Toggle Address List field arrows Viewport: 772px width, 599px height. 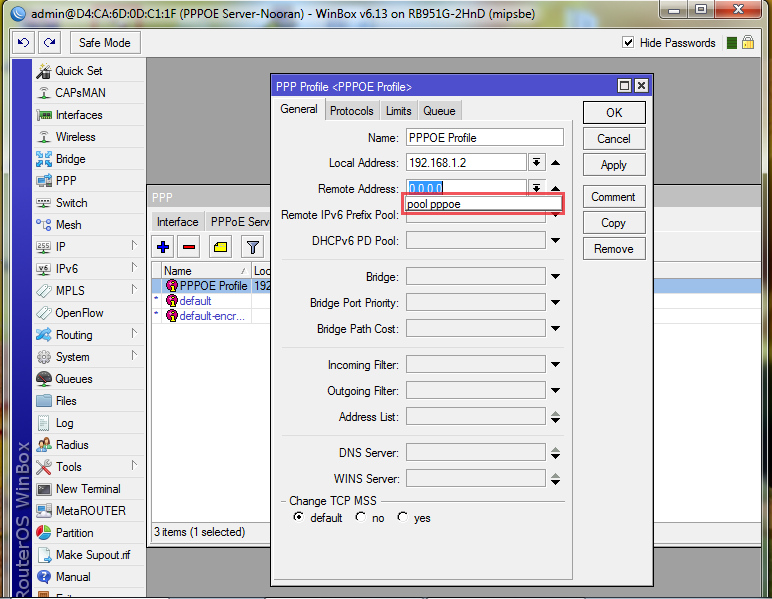(555, 417)
